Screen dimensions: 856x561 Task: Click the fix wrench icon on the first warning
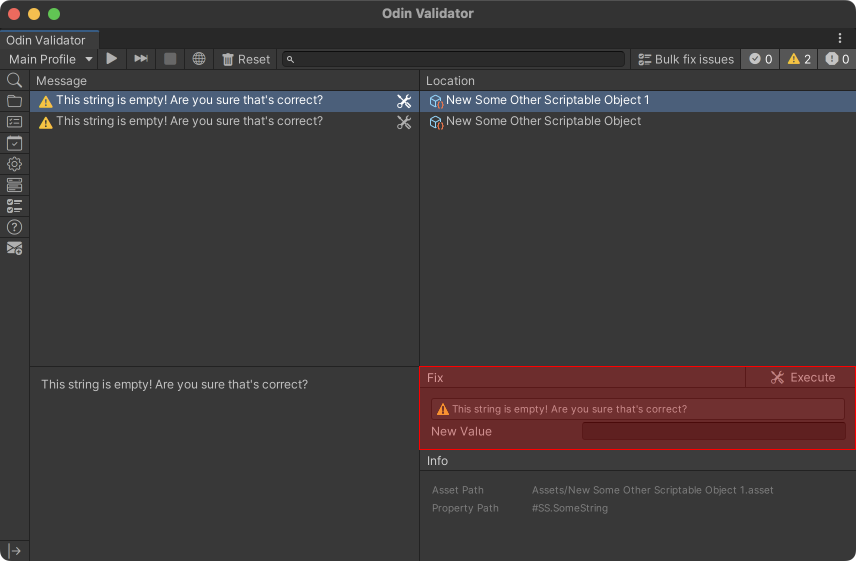point(404,101)
